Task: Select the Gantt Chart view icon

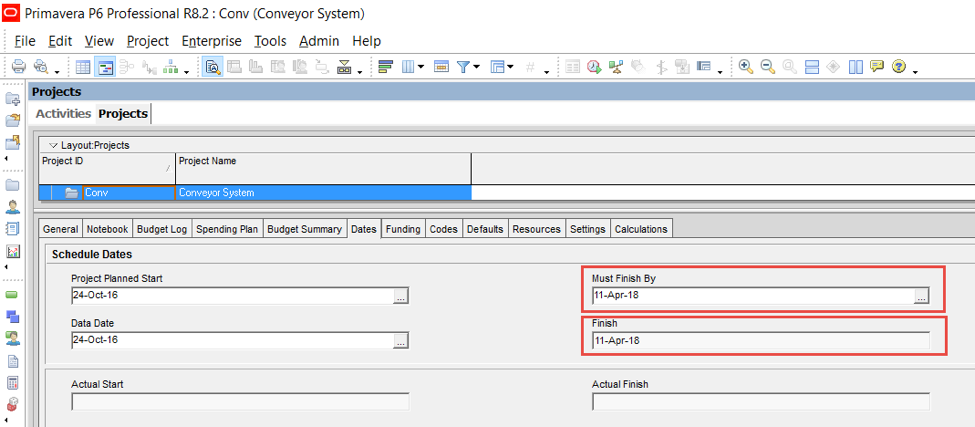Action: [x=104, y=67]
